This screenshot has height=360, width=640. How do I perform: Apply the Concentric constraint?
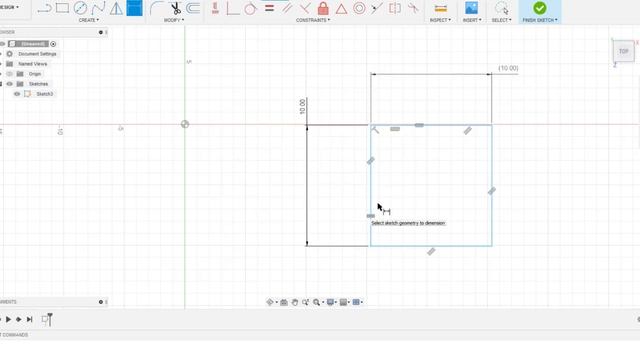pos(359,8)
